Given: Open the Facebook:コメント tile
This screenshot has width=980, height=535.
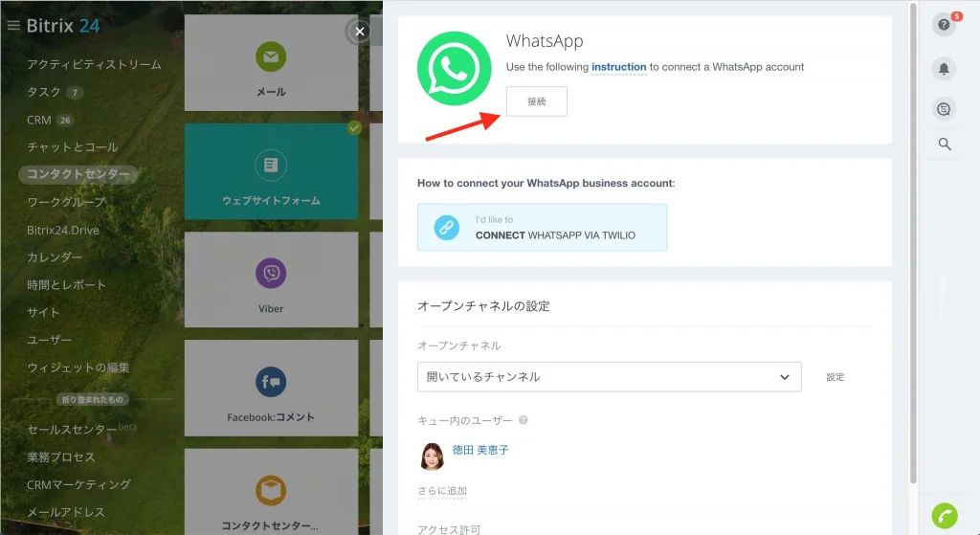Looking at the screenshot, I should [271, 388].
